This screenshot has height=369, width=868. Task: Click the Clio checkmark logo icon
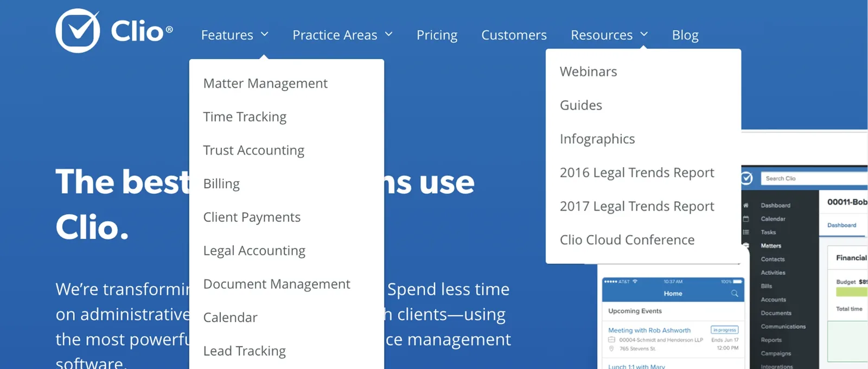click(x=78, y=31)
